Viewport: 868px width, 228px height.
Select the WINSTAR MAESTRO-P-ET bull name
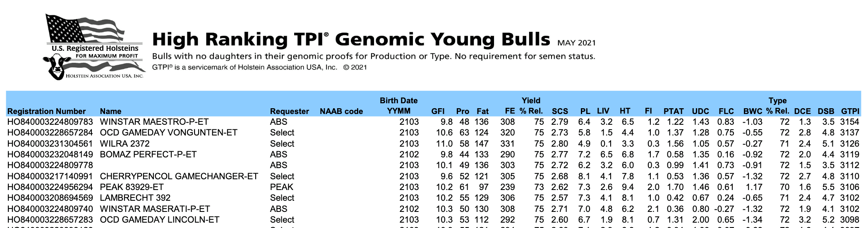pyautogui.click(x=154, y=122)
